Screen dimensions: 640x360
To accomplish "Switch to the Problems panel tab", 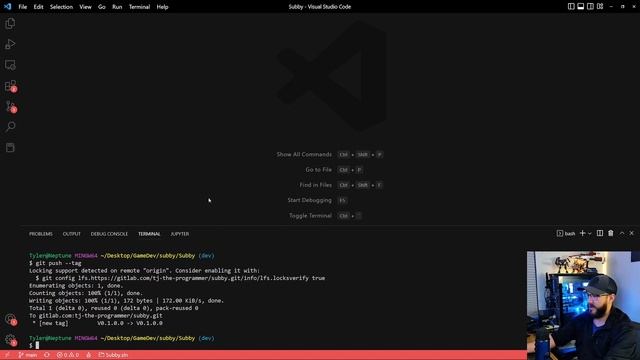I will pos(41,234).
